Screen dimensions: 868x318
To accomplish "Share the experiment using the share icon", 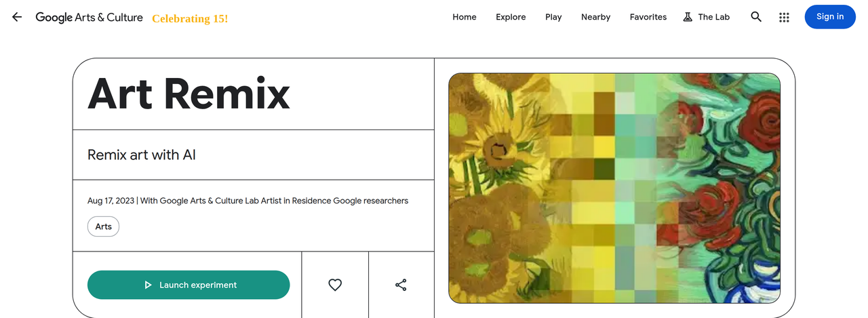I will point(401,285).
